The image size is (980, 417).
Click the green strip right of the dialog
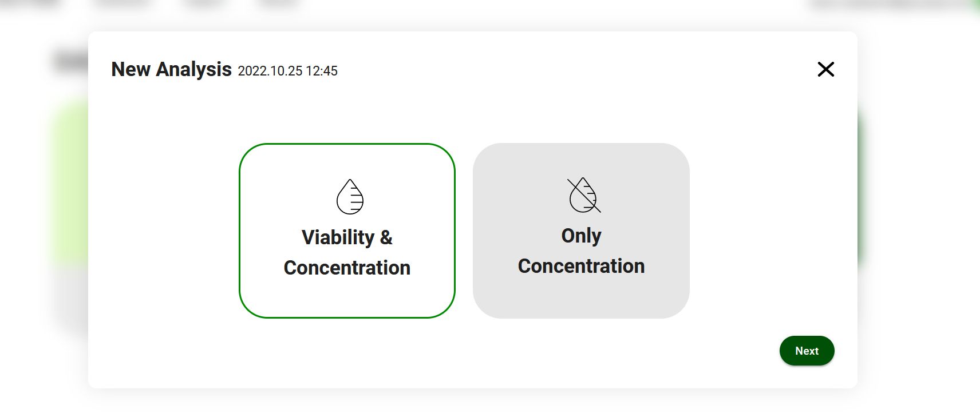pos(860,186)
